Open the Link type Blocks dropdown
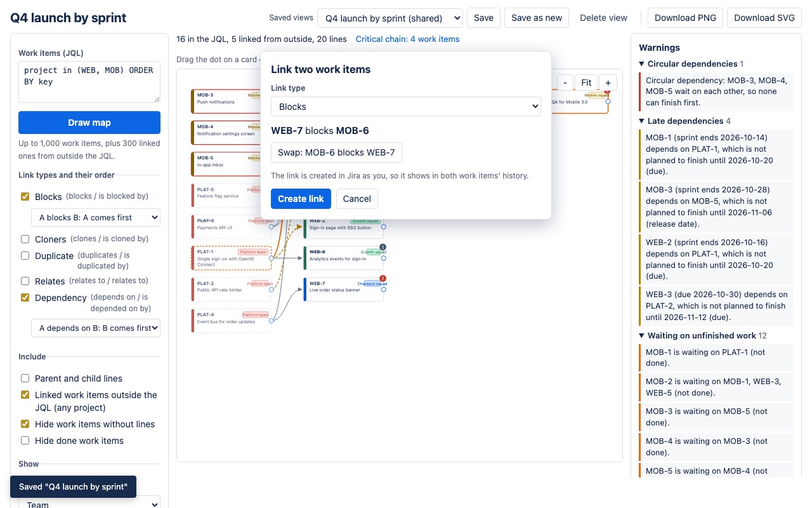Viewport: 812px width, 508px height. click(406, 107)
